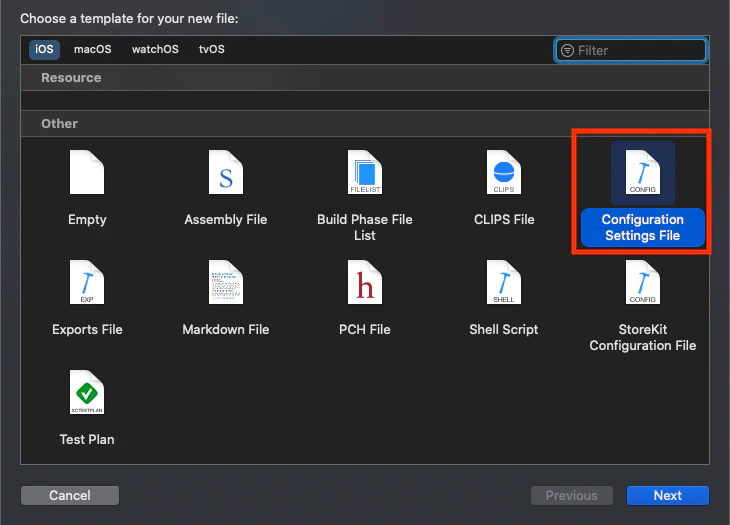Proceed with the Next button
730x525 pixels.
668,495
